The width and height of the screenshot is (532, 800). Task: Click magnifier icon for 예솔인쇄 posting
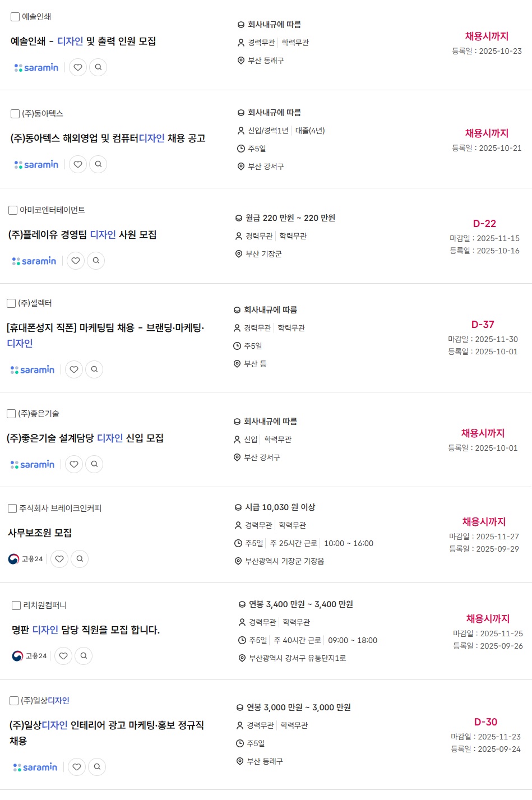click(x=98, y=67)
